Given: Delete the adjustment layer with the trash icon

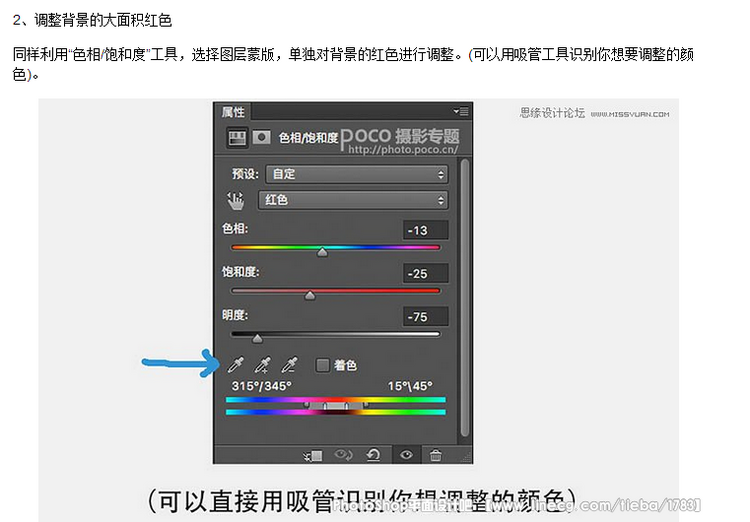Looking at the screenshot, I should 435,455.
